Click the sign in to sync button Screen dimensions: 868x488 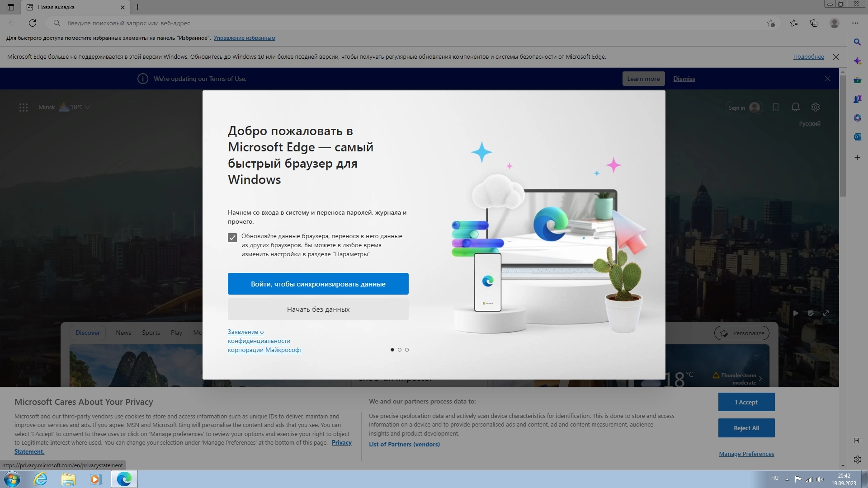(x=318, y=284)
